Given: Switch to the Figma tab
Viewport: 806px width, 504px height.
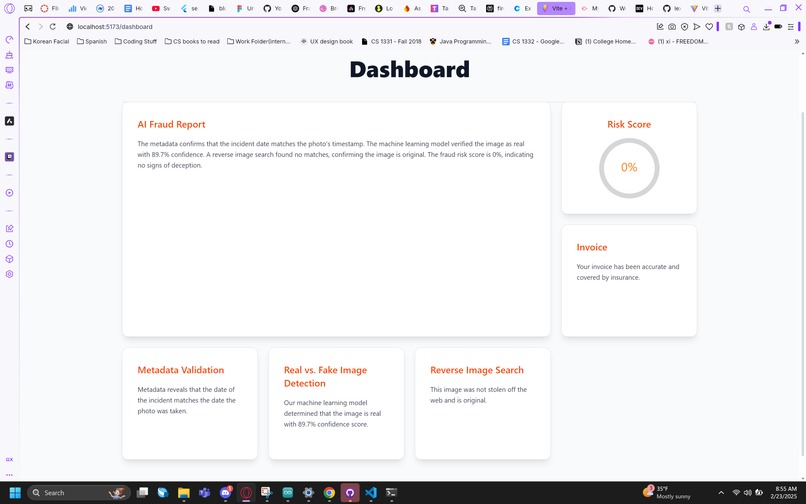Looking at the screenshot, I should tap(245, 8).
